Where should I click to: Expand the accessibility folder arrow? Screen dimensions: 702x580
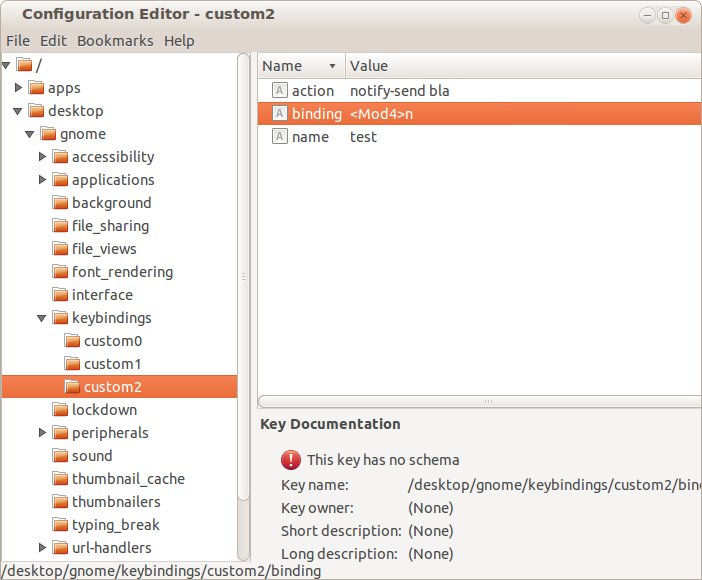[x=43, y=156]
